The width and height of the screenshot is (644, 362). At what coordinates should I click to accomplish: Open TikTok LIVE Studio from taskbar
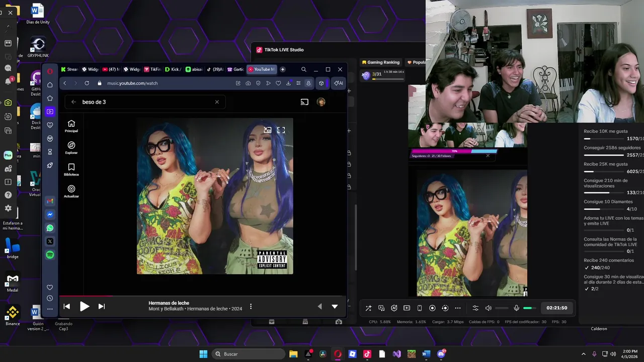pos(367,354)
